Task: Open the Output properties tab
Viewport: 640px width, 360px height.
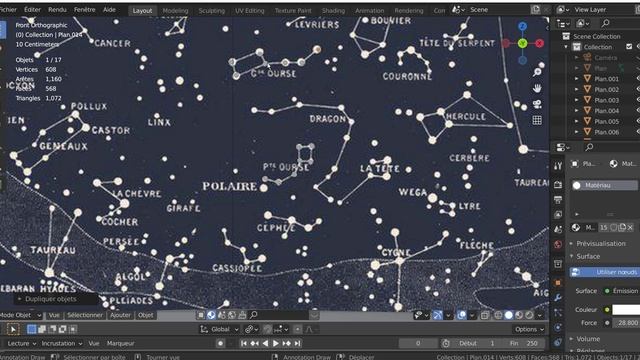Action: coord(558,200)
